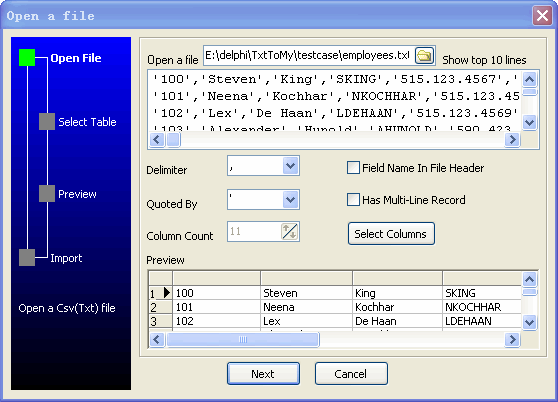
Task: Enable Field Name In File Header checkbox
Action: point(353,168)
